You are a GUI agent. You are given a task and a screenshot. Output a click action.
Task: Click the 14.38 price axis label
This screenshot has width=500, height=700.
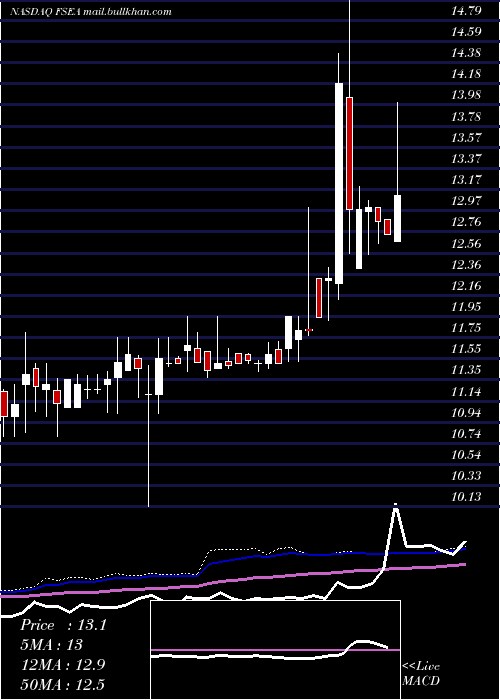[466, 53]
